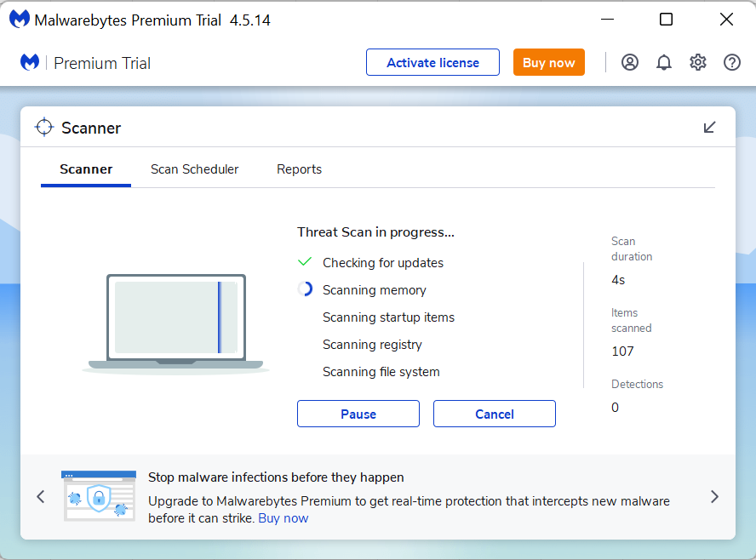The height and width of the screenshot is (560, 756).
Task: Click the 'Scanning registry' step text
Action: 372,345
